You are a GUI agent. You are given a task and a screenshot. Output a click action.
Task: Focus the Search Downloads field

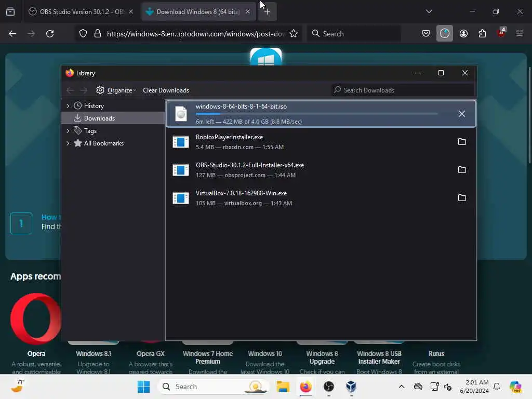pos(403,90)
